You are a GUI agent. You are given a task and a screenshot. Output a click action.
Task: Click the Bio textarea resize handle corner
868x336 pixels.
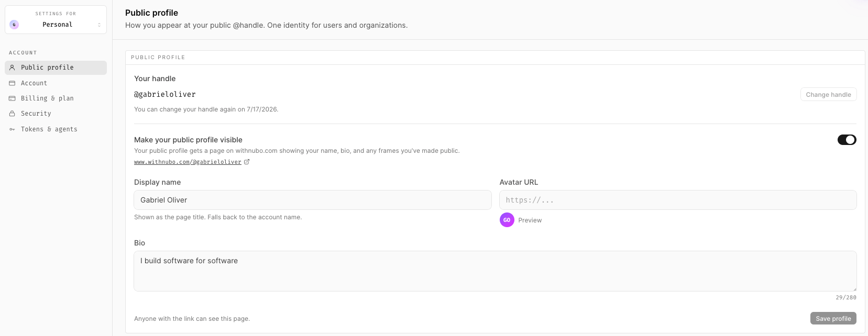(x=854, y=288)
